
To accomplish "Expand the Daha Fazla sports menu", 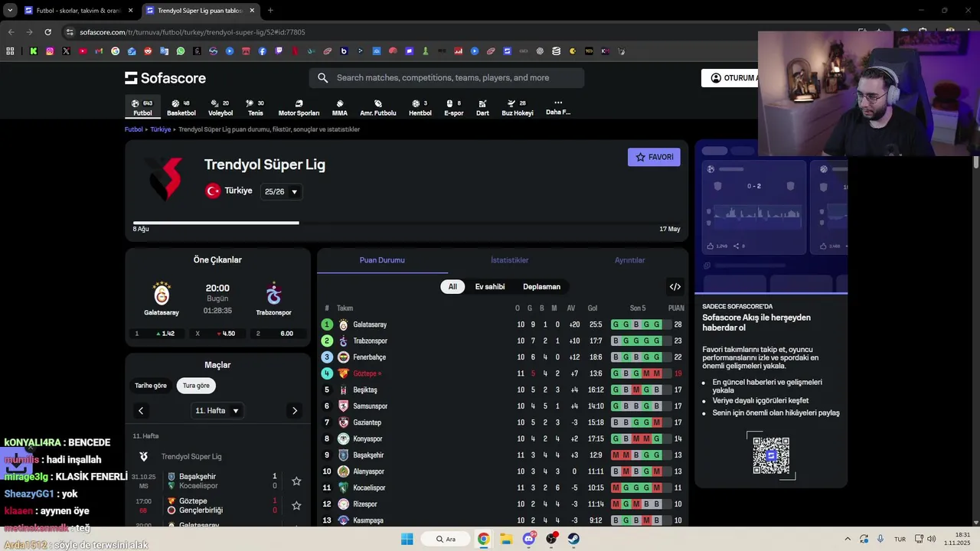I will (x=558, y=108).
